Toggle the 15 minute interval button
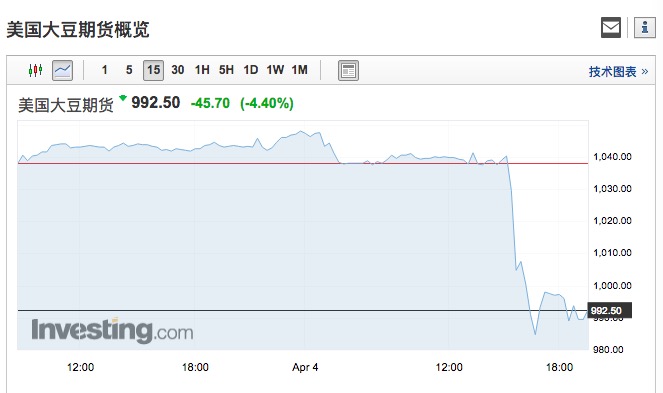Screen dimensions: 663x393 tap(153, 70)
